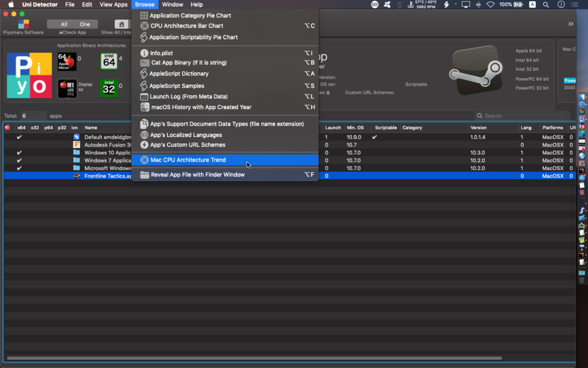Open the Help menu
Viewport: 588px width, 368px height.
(196, 5)
